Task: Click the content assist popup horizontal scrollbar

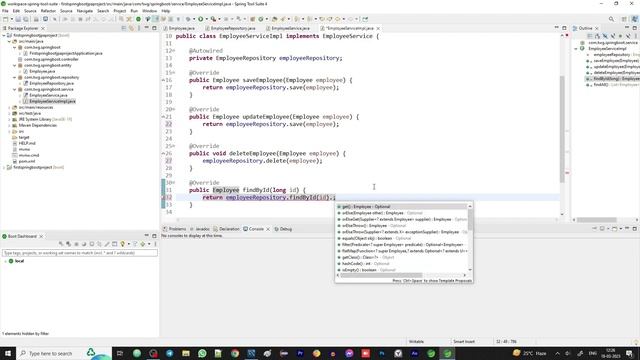Action: tap(381, 276)
